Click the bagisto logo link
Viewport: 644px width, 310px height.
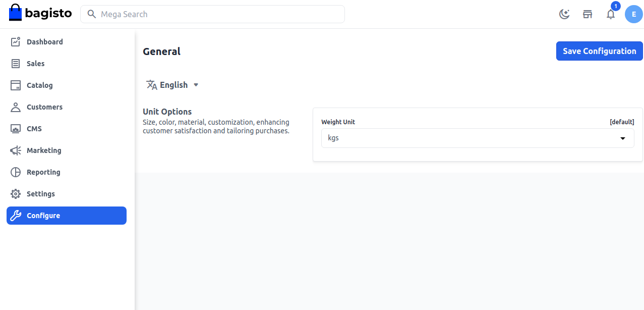tap(40, 13)
